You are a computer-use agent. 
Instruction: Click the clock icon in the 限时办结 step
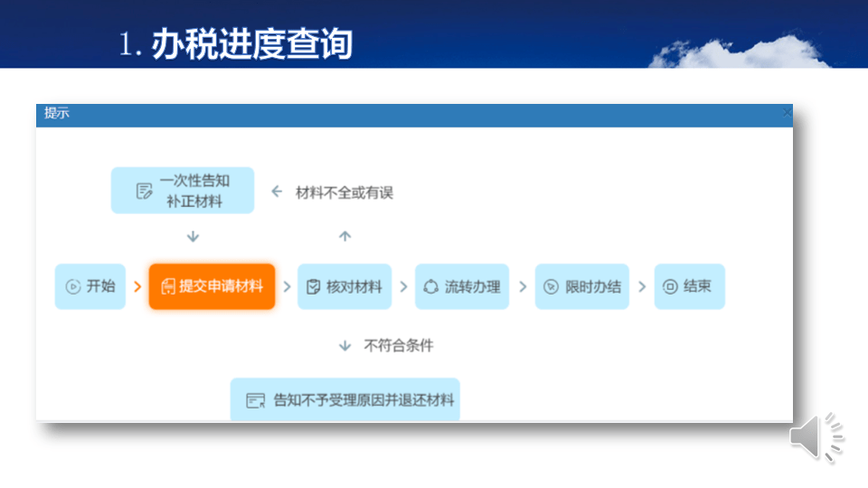551,286
